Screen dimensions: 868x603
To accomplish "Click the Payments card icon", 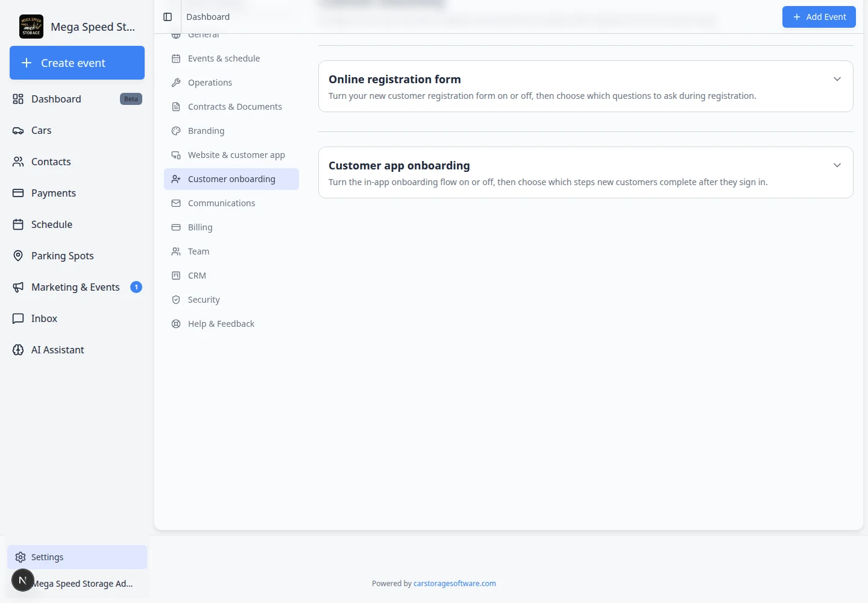I will click(x=18, y=193).
